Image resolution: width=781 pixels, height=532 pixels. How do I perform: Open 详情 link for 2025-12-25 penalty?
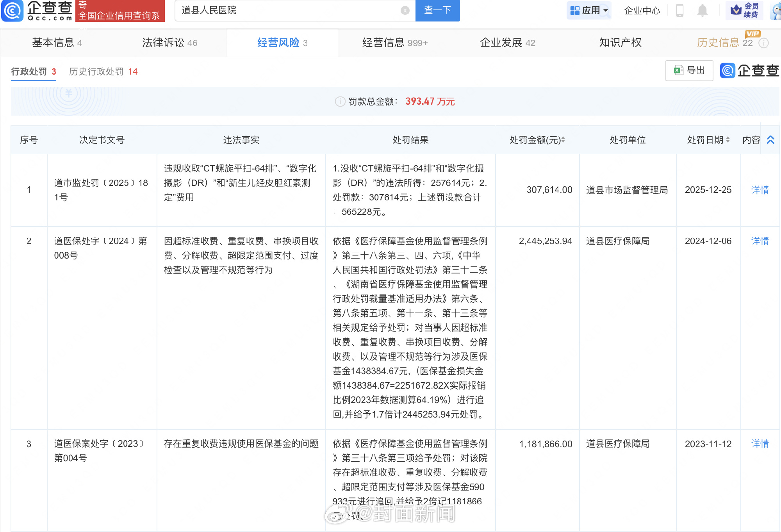pos(760,190)
